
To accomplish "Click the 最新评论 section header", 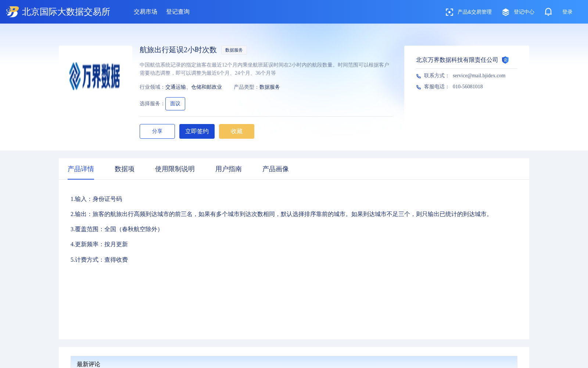I will [89, 364].
